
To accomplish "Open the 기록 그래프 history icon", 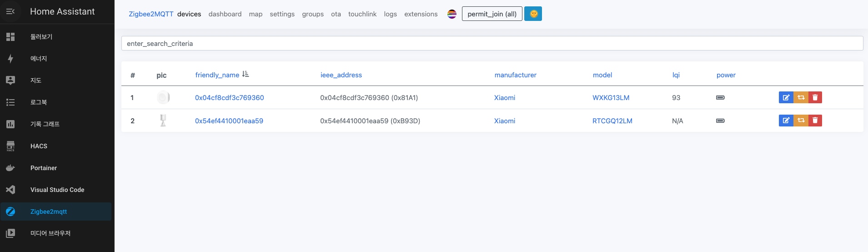I will click(10, 124).
